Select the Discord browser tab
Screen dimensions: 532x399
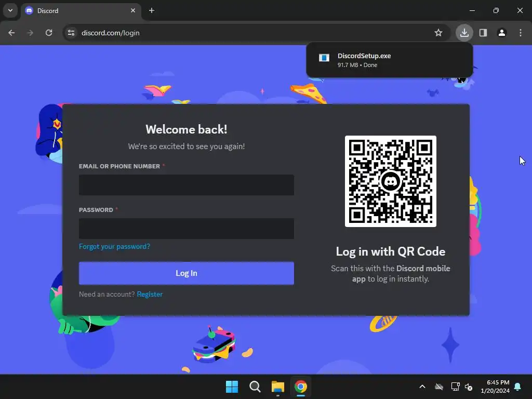pos(82,10)
